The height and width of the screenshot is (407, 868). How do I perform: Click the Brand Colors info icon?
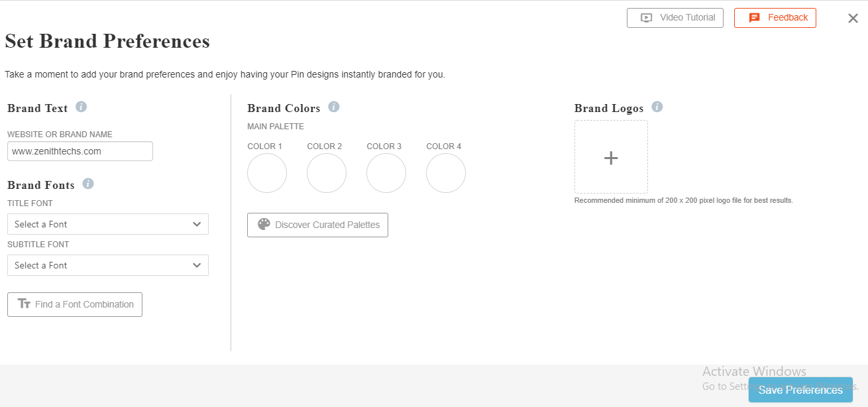pyautogui.click(x=334, y=107)
